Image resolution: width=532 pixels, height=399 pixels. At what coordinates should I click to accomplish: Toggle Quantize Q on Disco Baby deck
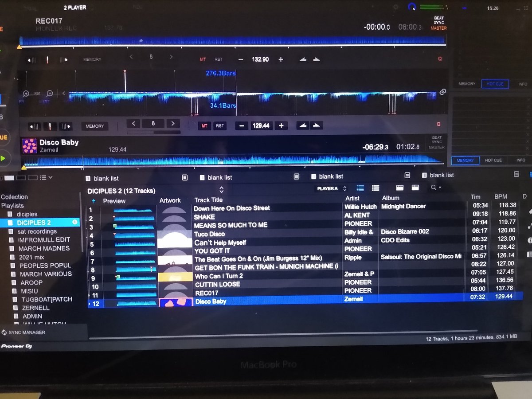pos(439,124)
